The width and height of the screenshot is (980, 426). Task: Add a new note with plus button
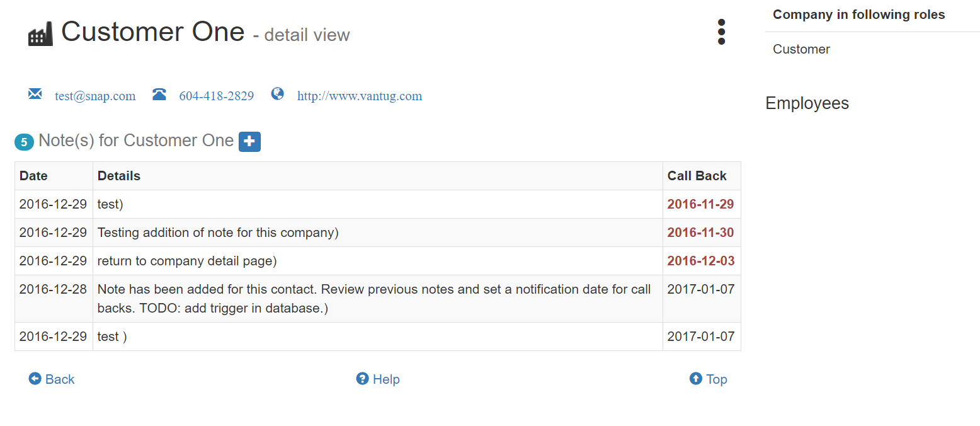(249, 142)
